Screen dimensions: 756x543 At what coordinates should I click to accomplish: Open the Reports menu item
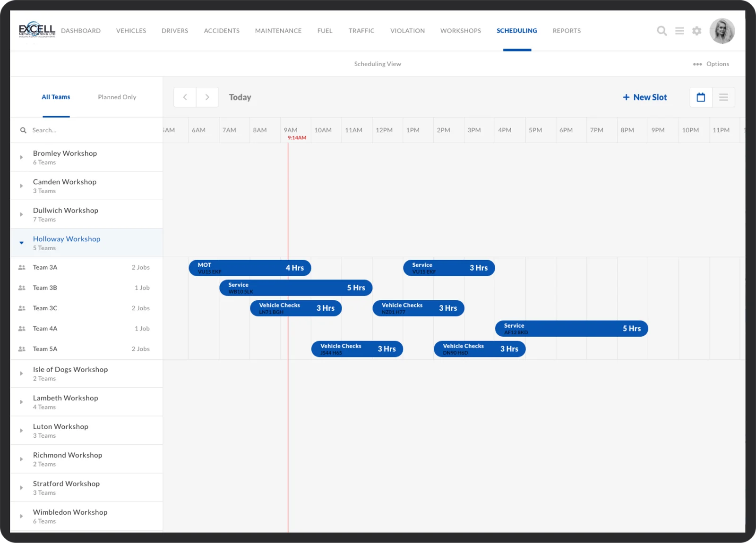click(x=567, y=31)
